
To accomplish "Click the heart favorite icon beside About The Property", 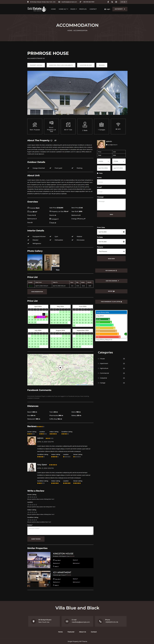I will coord(51,141).
